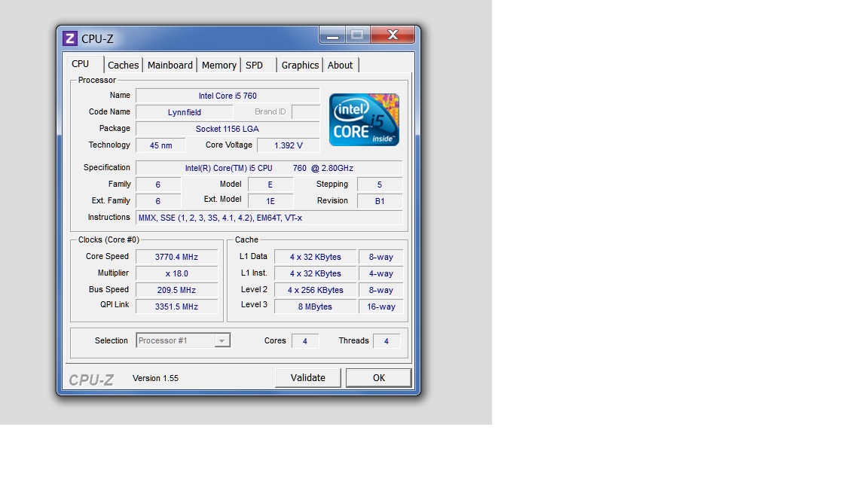Click the Bus Speed value 209.5 MHz
The height and width of the screenshot is (488, 868).
[x=176, y=290]
